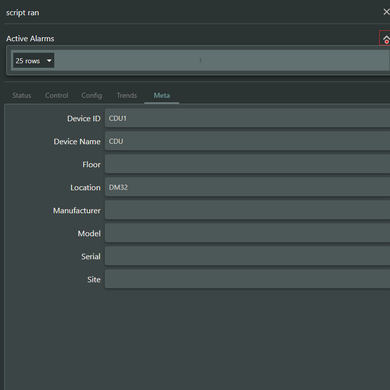Click the empty Floor input field
390x390 pixels.
point(247,164)
